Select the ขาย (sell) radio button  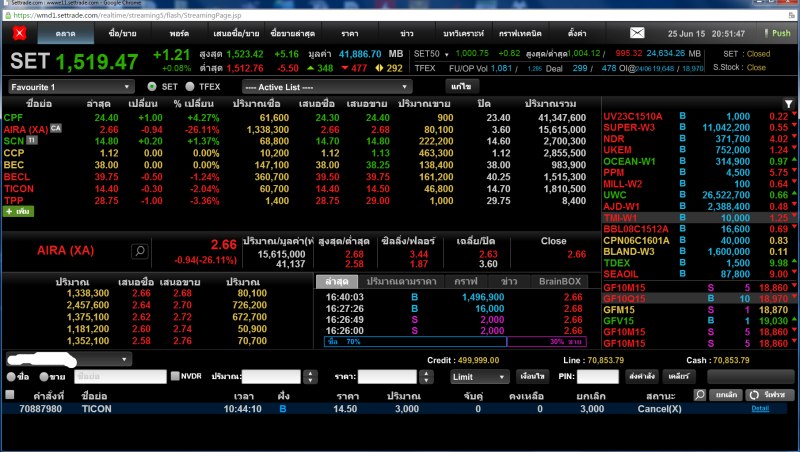click(x=44, y=377)
